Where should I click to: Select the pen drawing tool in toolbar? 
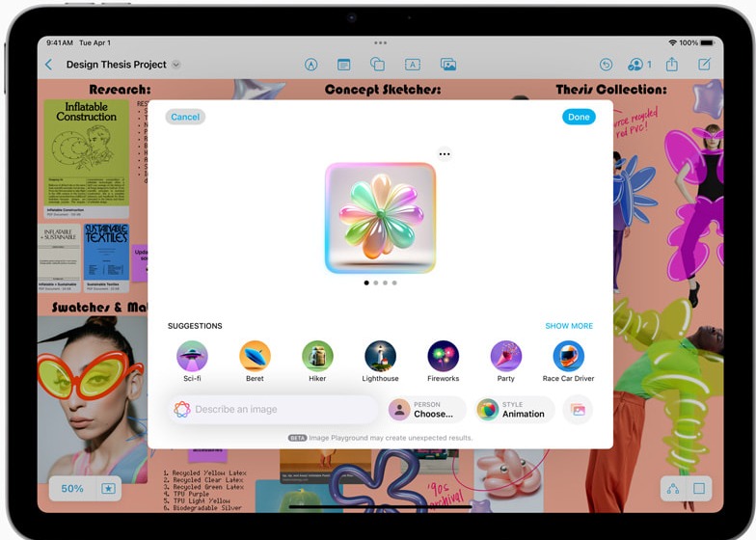click(x=310, y=65)
